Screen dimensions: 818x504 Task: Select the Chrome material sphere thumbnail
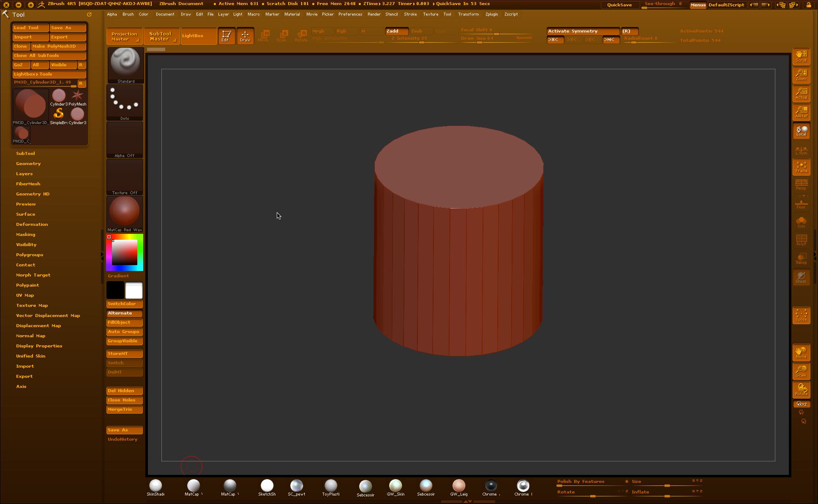coord(491,486)
